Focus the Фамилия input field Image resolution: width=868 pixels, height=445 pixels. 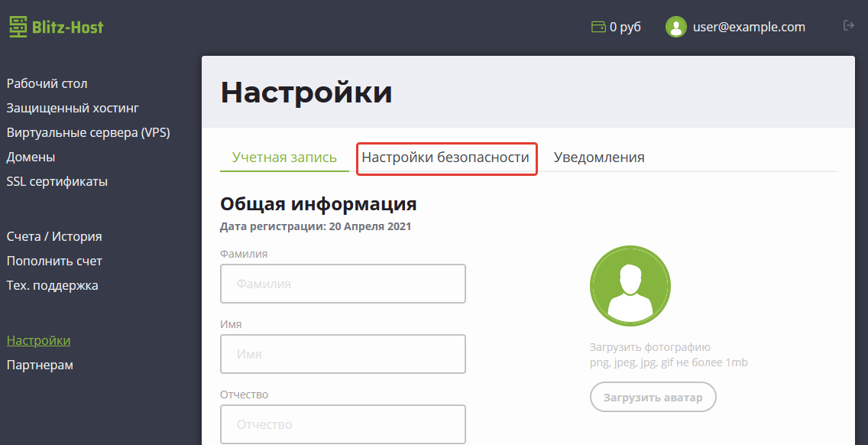click(x=343, y=284)
